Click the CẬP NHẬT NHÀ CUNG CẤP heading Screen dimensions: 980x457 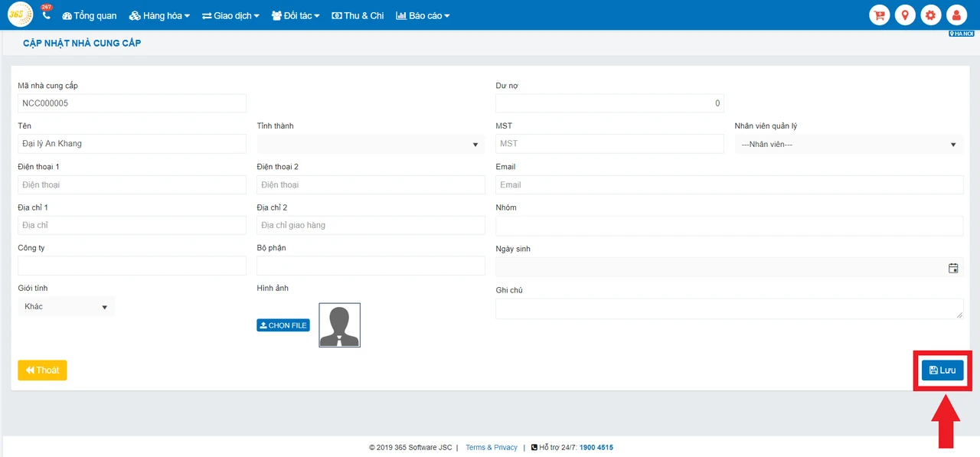82,44
